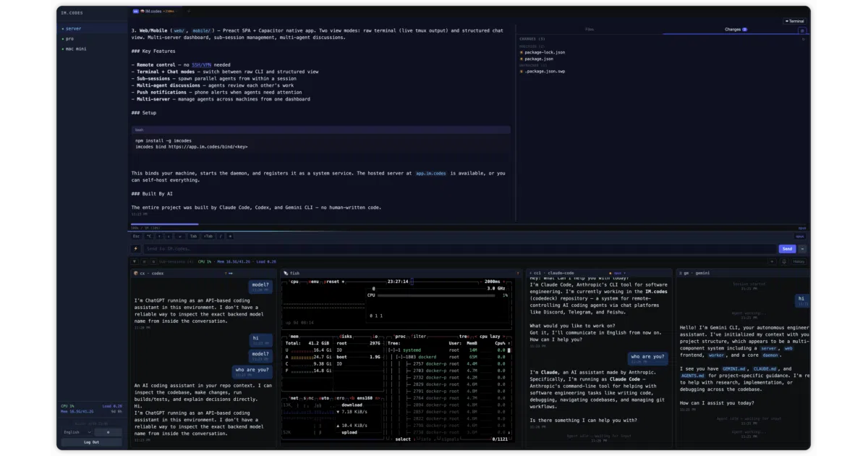This screenshot has width=868, height=456.
Task: Click the notification bell icon
Action: [784, 261]
